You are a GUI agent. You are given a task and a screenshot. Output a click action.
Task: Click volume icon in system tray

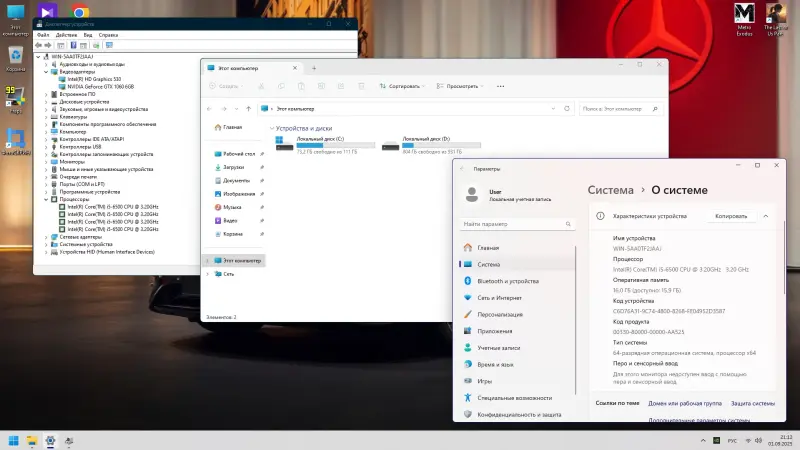click(x=758, y=440)
